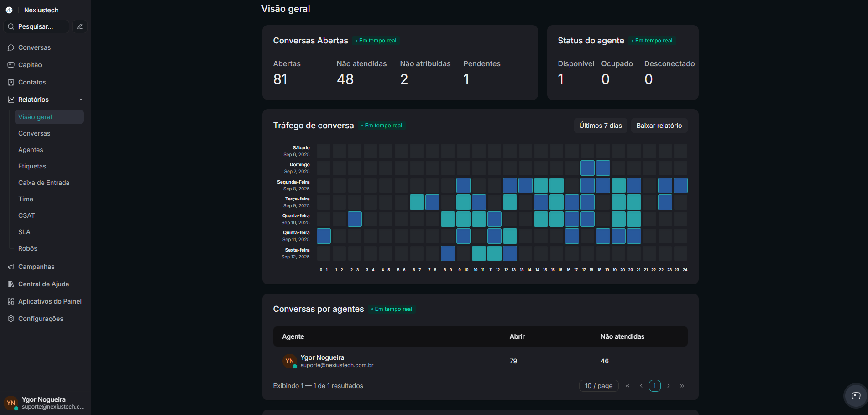Switch to the SLA report
Viewport: 868px width, 415px height.
[x=24, y=232]
